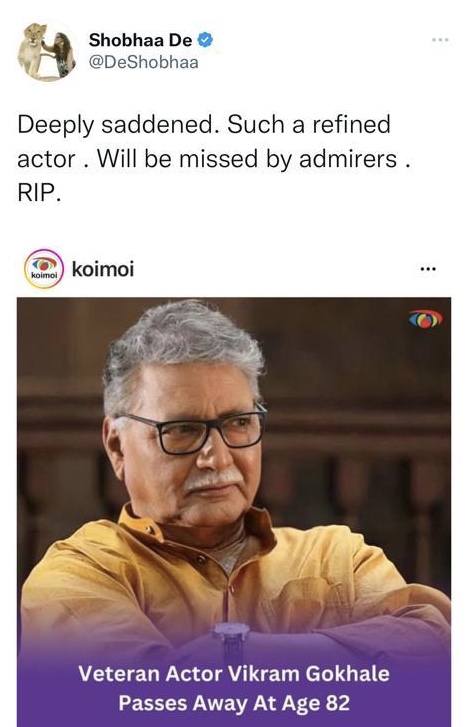
Task: Click the "Veteran Actor Vikram Gokhale" headline line
Action: pos(234,674)
